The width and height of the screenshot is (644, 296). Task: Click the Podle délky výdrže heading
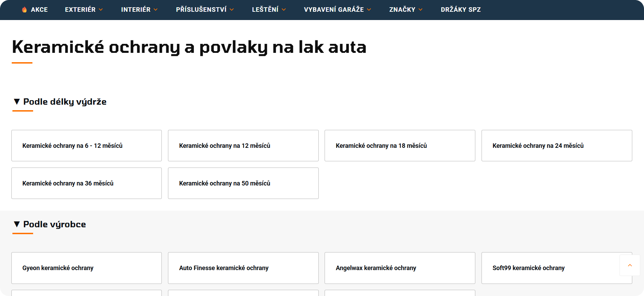click(x=65, y=102)
